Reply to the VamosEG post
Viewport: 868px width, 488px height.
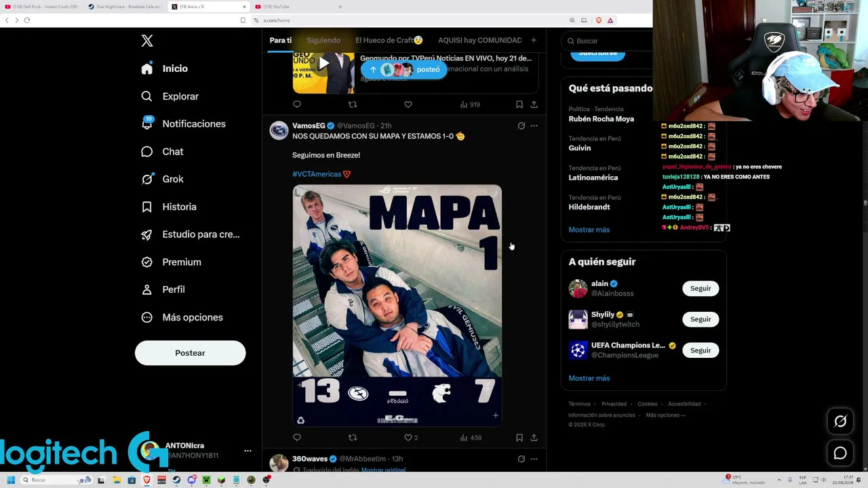pos(297,438)
